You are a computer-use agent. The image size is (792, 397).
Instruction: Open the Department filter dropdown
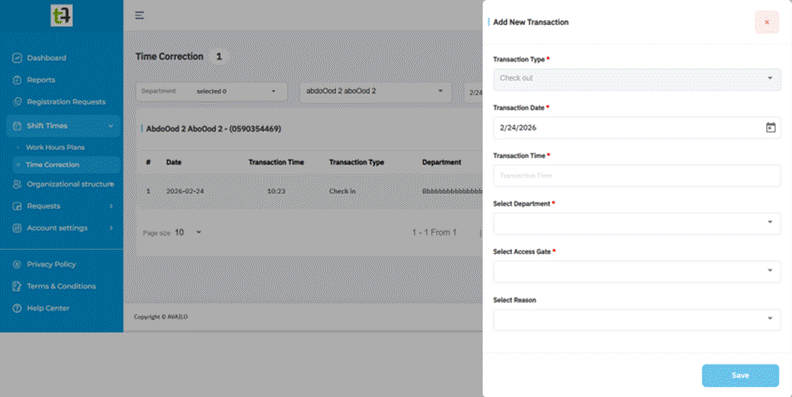211,91
